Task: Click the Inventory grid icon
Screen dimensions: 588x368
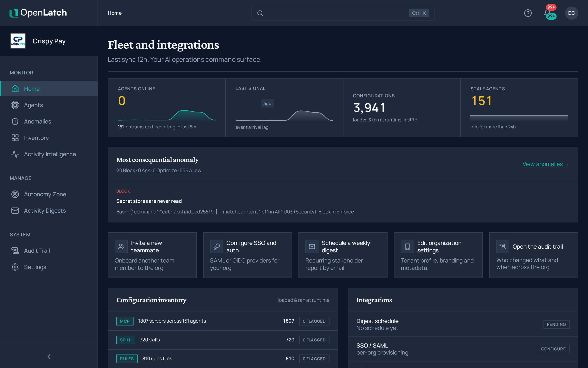Action: (x=15, y=138)
